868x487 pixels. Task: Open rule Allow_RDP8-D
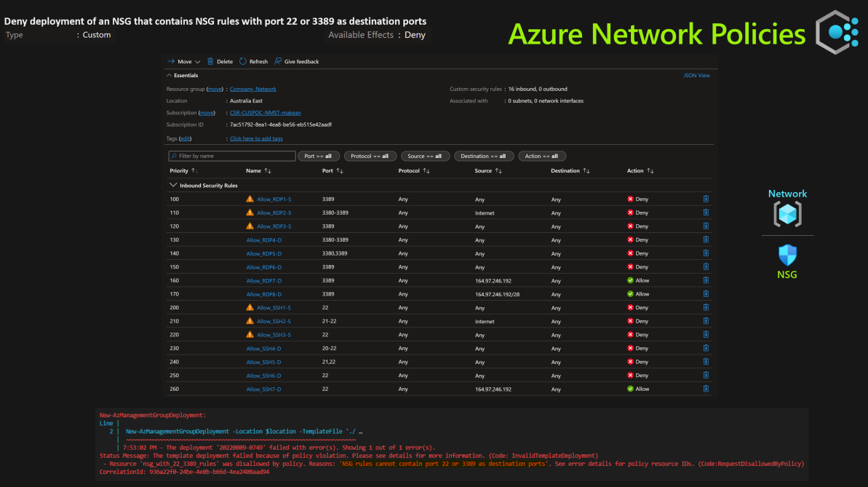pos(264,294)
